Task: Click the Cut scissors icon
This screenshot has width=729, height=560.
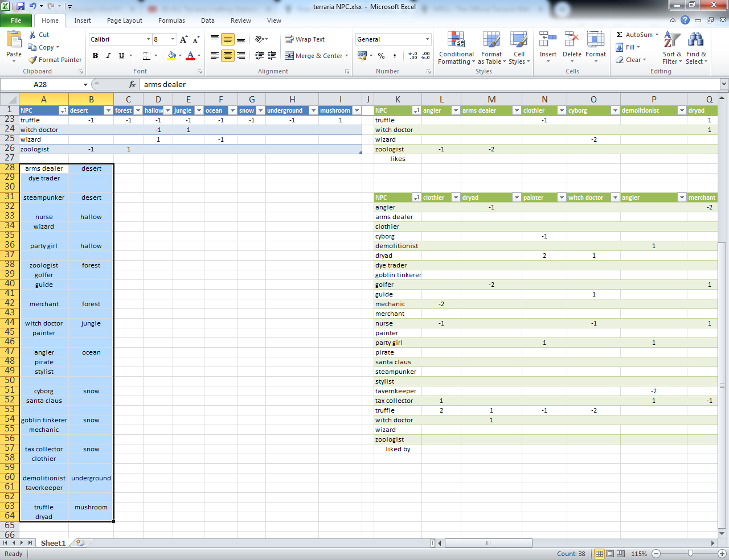Action: (x=32, y=35)
